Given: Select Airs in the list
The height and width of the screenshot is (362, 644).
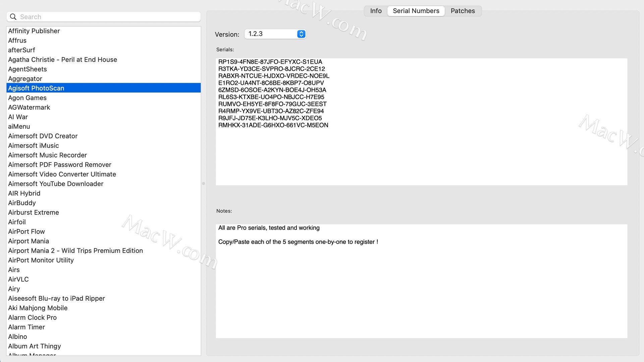Looking at the screenshot, I should coord(104,270).
